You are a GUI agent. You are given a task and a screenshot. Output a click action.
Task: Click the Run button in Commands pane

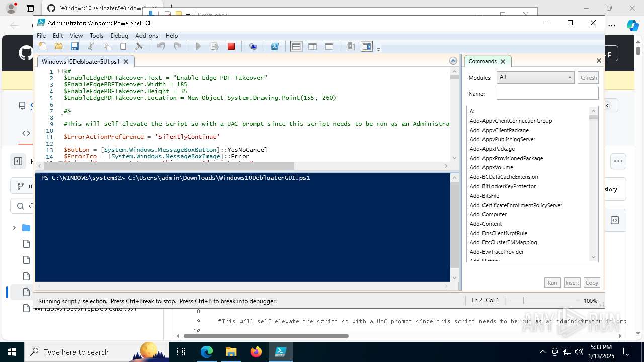(x=552, y=283)
